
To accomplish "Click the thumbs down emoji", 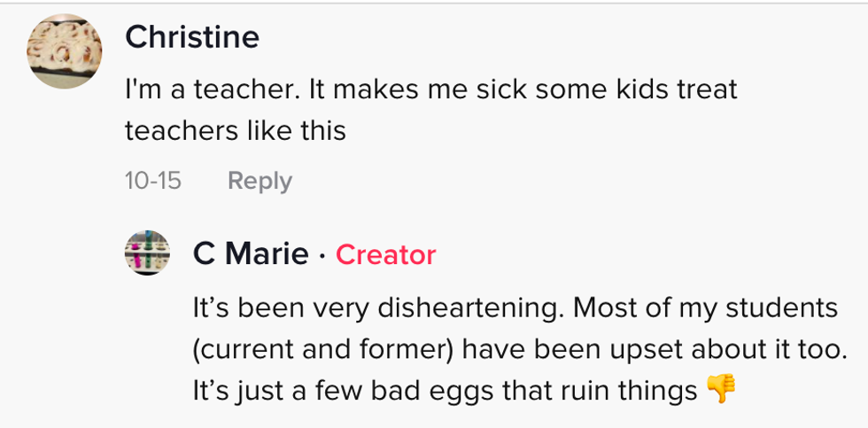I will tap(722, 389).
